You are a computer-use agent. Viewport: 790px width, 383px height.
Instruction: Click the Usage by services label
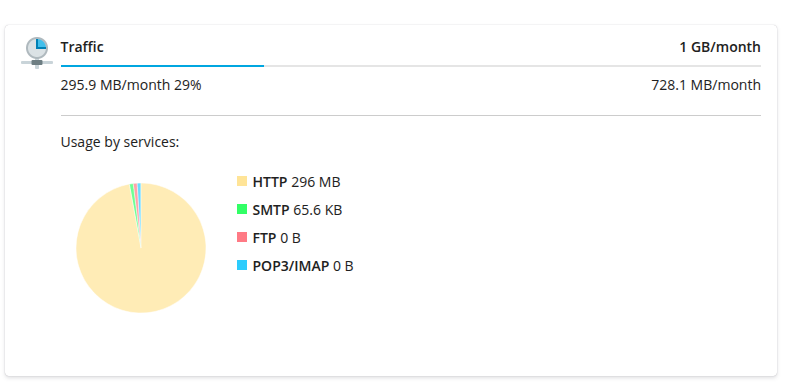[120, 143]
